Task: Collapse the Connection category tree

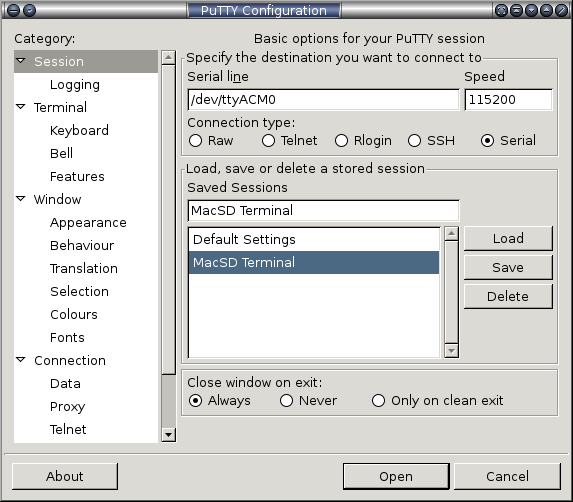Action: click(x=21, y=360)
